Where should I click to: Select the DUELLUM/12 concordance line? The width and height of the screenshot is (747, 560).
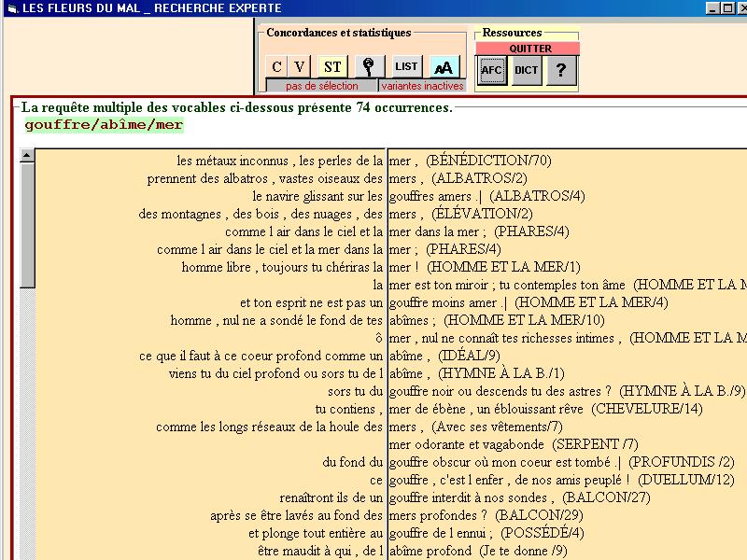(562, 480)
